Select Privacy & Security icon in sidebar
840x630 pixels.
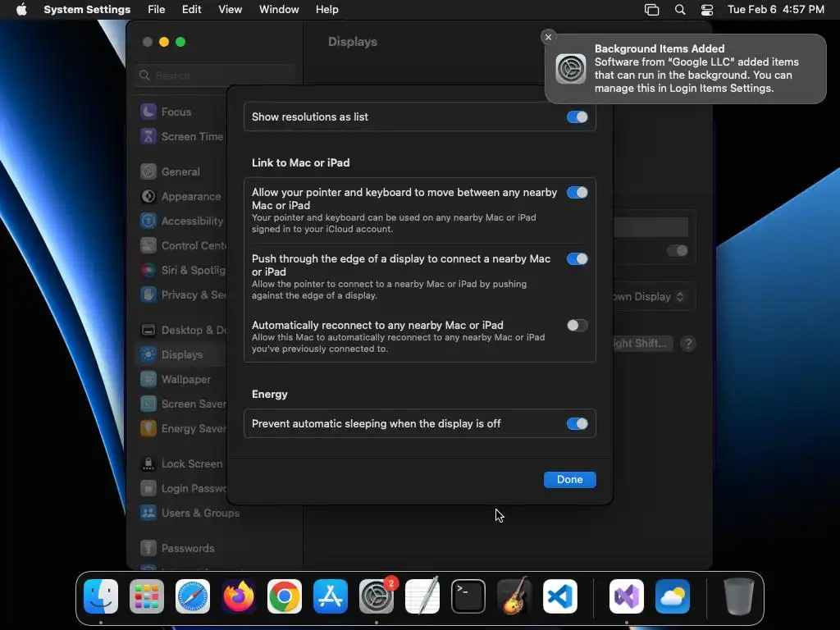coord(148,294)
